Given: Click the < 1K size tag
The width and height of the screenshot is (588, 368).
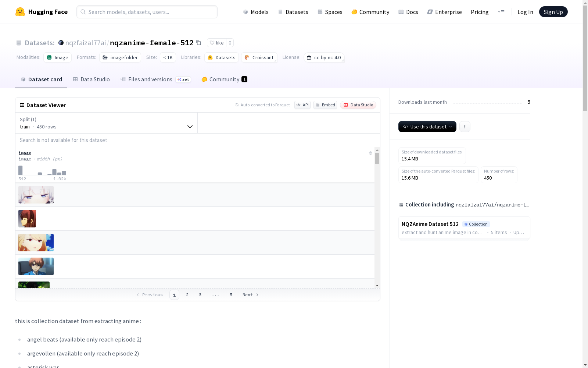Looking at the screenshot, I should (168, 57).
